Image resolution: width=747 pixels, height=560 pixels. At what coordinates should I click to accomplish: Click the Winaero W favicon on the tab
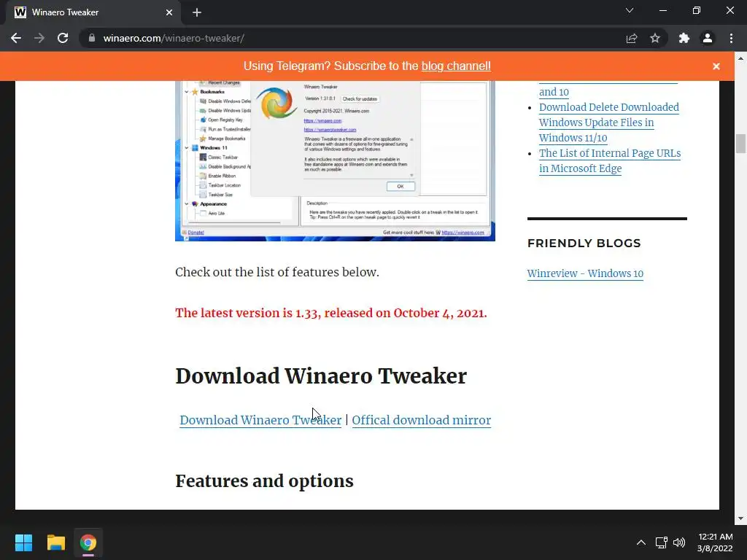click(x=20, y=12)
